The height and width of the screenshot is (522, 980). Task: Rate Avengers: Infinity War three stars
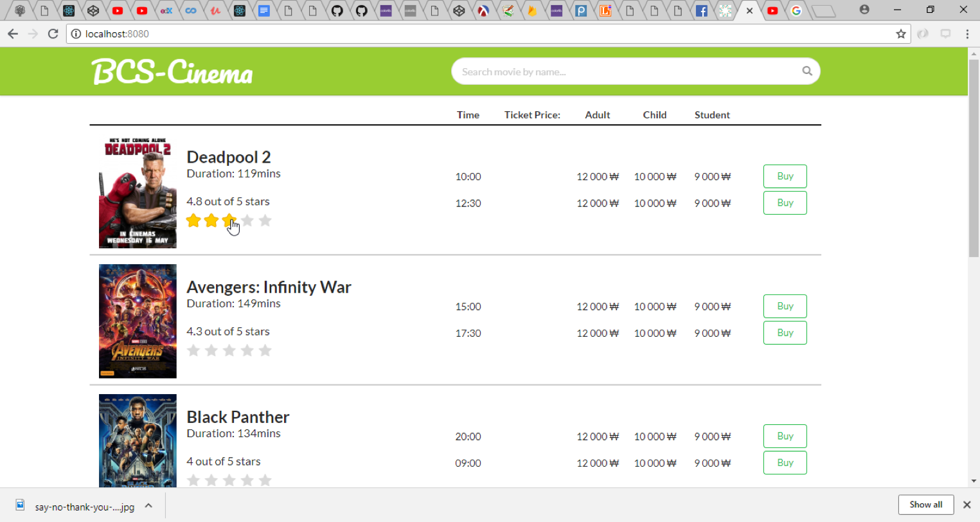(229, 351)
